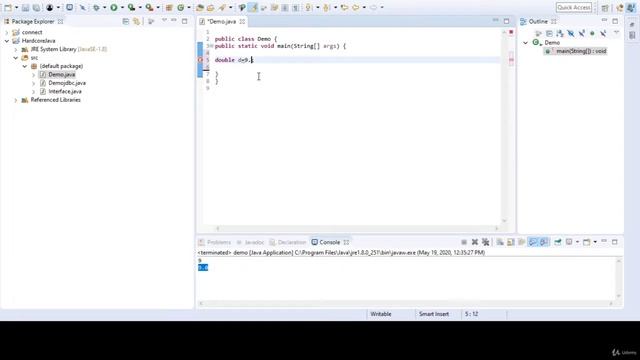
Task: Collapse the HardcoreJava project
Action: [7, 41]
